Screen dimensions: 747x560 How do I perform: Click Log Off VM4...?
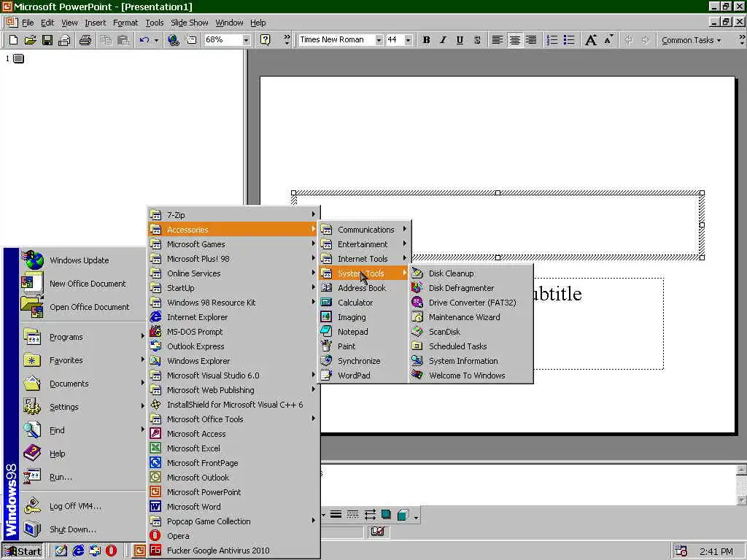coord(82,506)
